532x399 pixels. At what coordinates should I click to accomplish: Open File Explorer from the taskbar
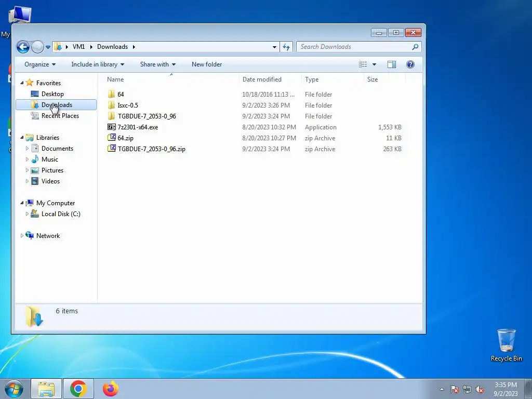46,389
